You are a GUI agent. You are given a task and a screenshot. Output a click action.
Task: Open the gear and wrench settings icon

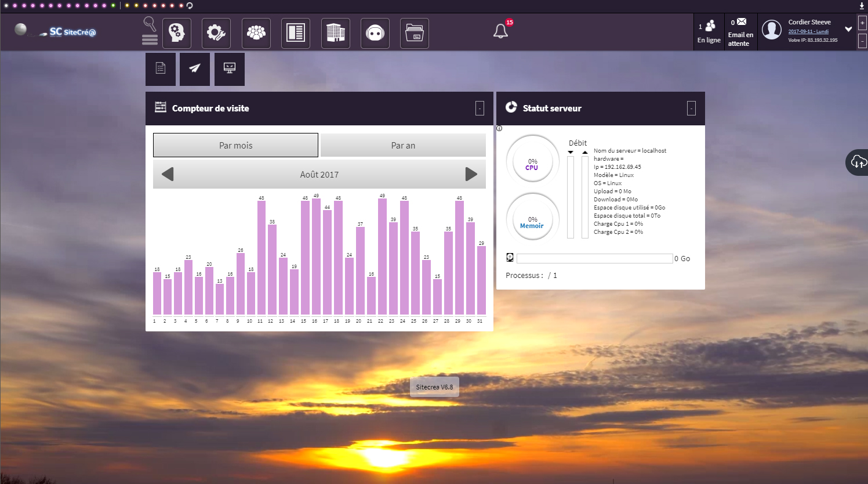click(x=216, y=33)
